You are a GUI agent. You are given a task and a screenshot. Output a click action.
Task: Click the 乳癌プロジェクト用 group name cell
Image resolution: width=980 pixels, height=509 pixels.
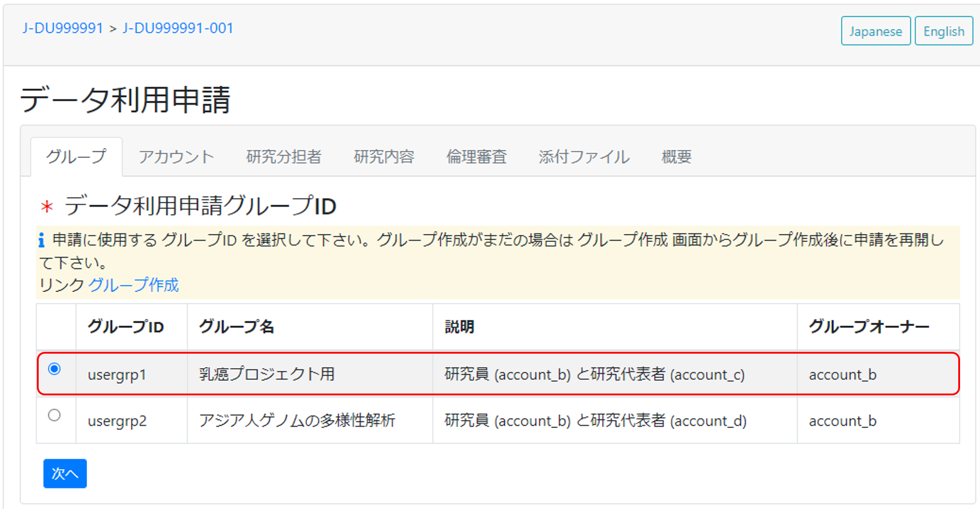tap(266, 374)
